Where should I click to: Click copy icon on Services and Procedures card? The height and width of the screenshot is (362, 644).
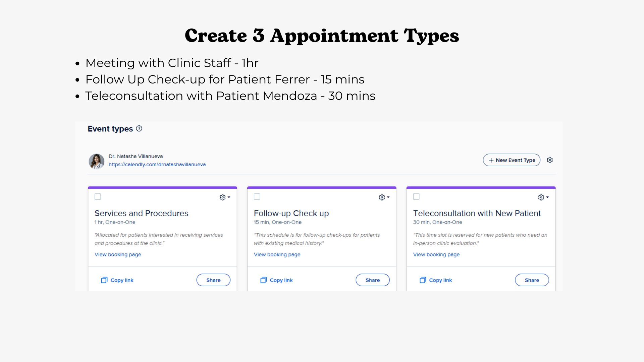click(x=104, y=280)
